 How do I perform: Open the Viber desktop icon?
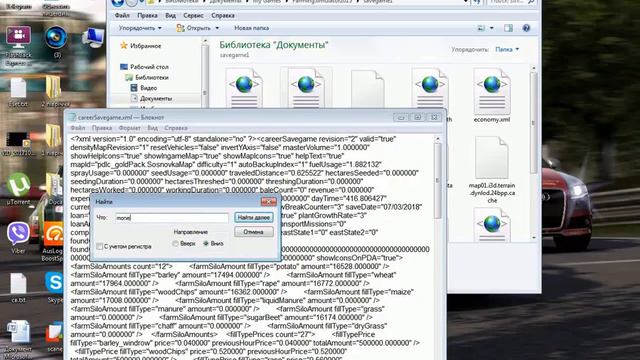[18, 238]
